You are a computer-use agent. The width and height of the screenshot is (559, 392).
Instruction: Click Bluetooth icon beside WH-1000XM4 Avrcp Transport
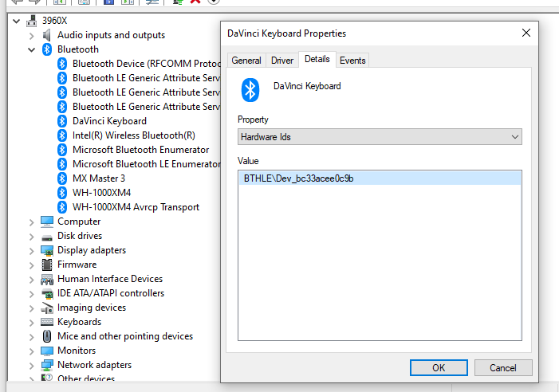click(62, 207)
